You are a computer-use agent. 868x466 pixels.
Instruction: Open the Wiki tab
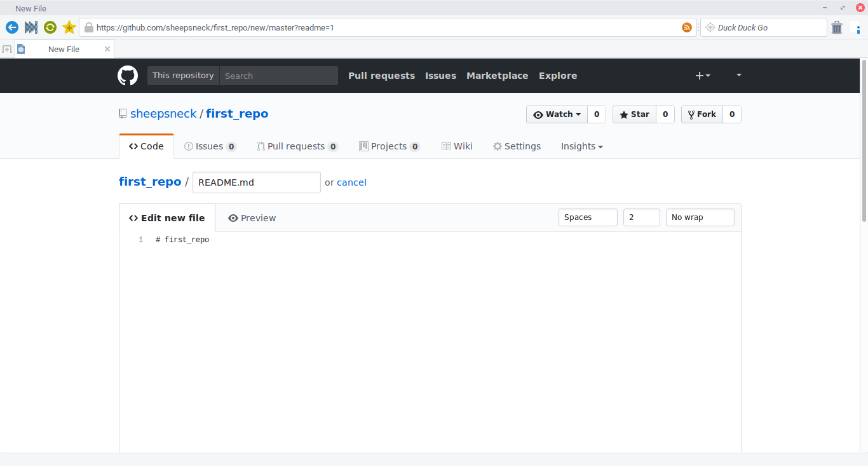pos(457,146)
